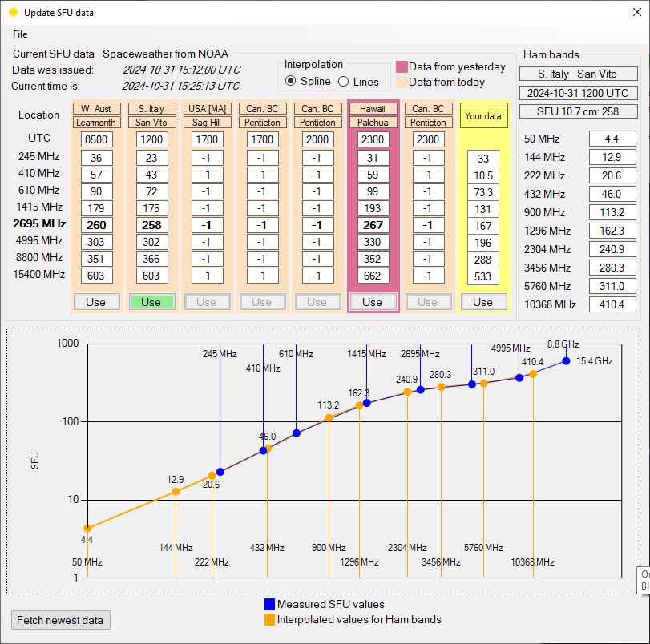Click S. Italy - San Vito ham bands field
This screenshot has width=650, height=644.
tap(579, 74)
